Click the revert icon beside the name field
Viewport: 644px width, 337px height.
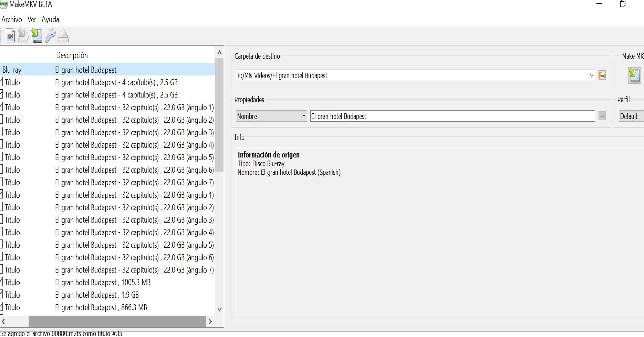click(602, 116)
